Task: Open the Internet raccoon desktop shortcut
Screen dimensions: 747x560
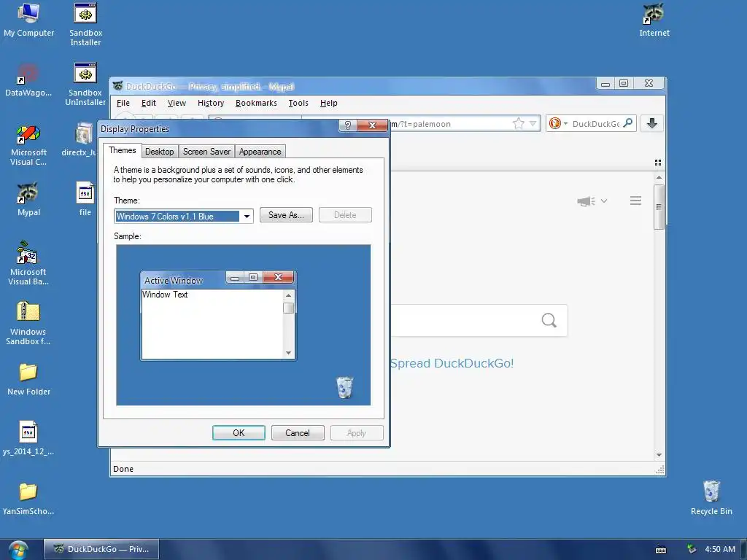Action: click(654, 20)
